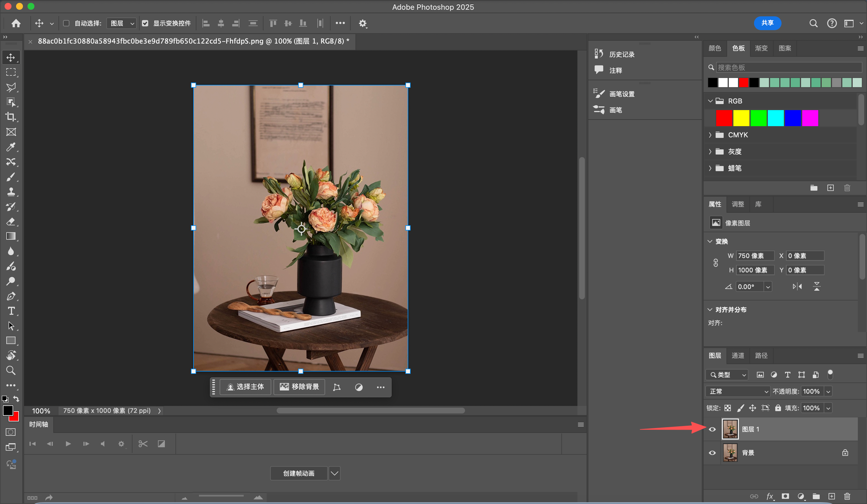Select the Lasso tool
Viewport: 867px width, 504px height.
(x=11, y=87)
